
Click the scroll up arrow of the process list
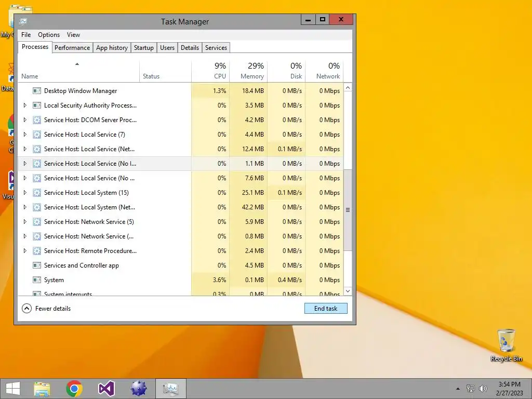[348, 87]
